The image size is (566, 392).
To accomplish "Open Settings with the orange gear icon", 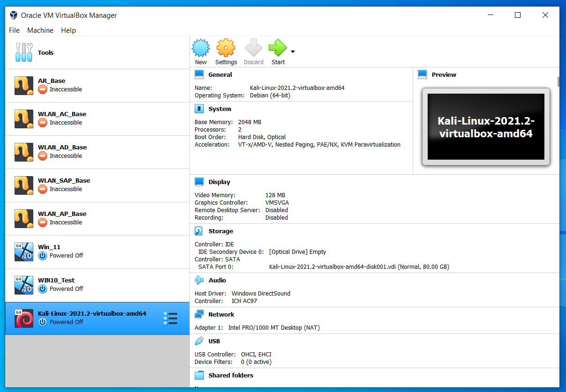I will coord(226,48).
